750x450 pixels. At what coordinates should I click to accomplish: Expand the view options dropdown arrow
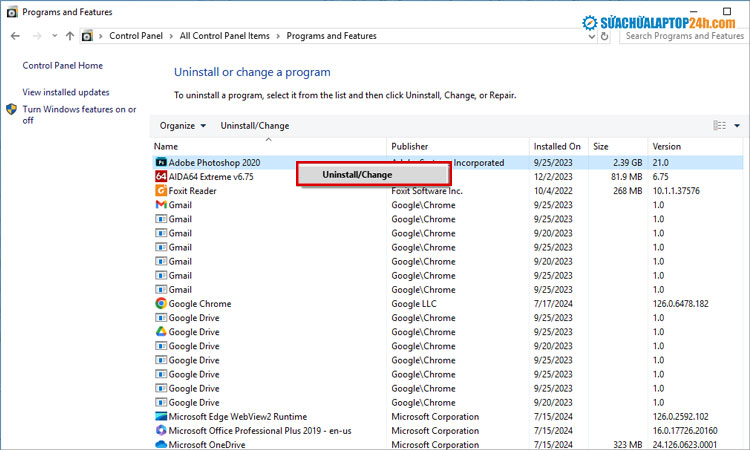coord(737,126)
